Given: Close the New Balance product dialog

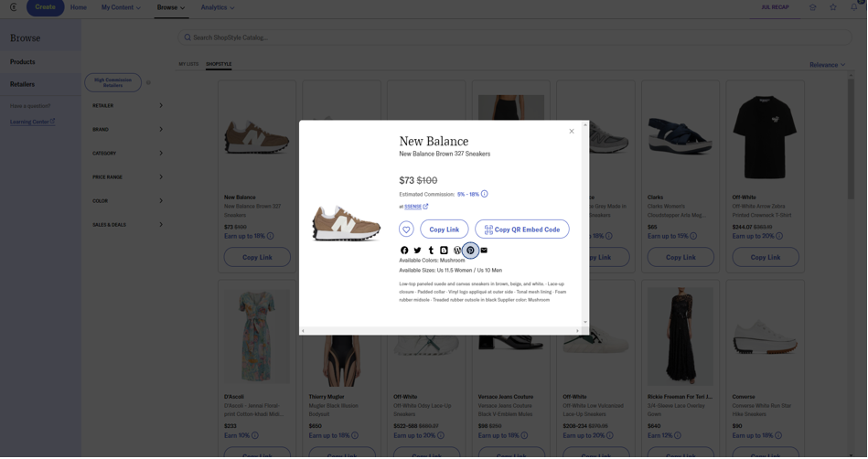Looking at the screenshot, I should (x=572, y=131).
